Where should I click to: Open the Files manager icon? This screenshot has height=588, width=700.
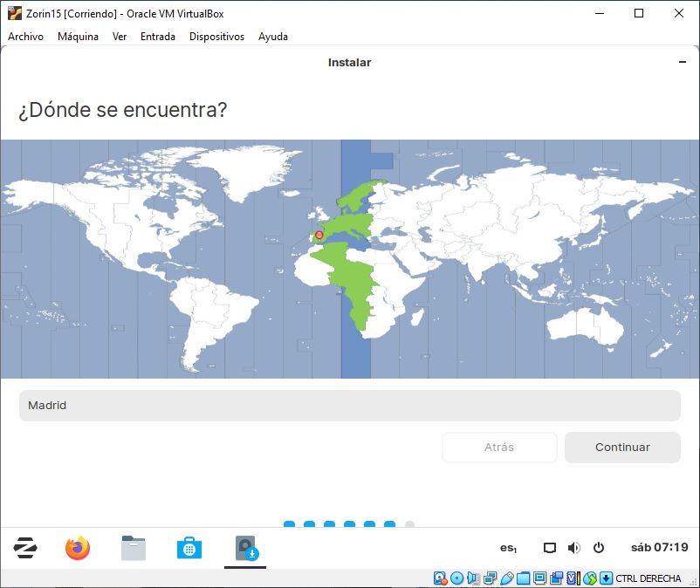(133, 548)
